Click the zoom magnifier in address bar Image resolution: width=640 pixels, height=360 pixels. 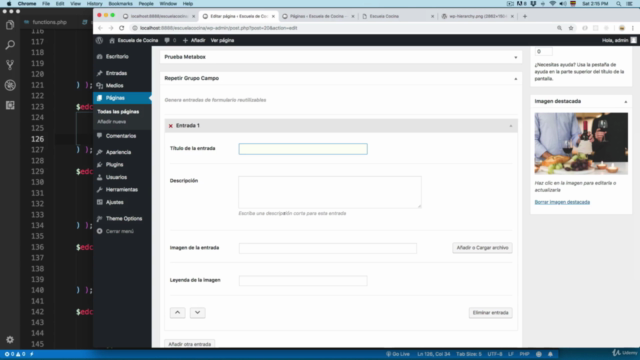click(x=560, y=28)
